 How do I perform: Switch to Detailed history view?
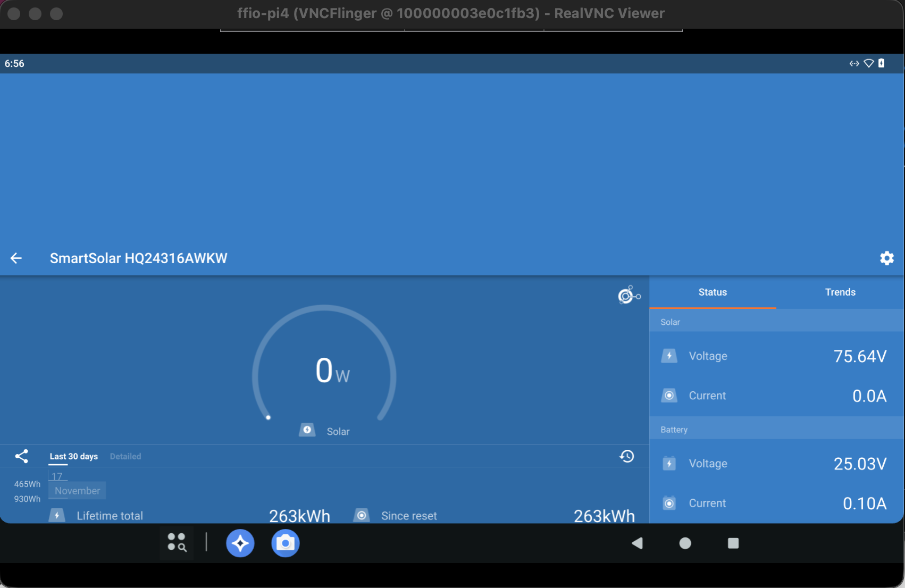125,456
